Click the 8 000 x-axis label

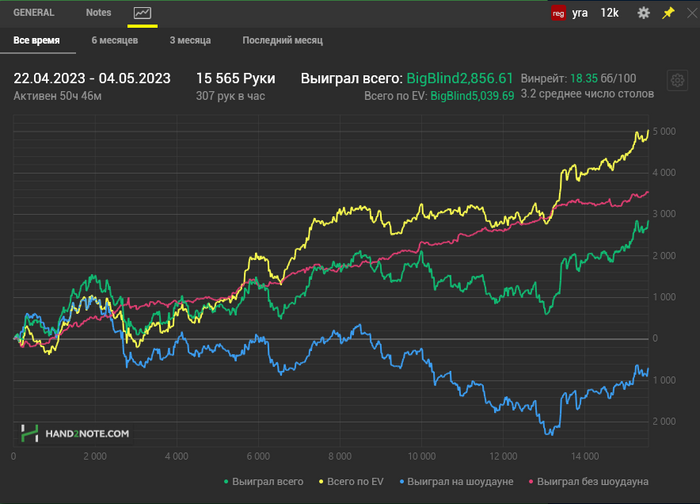point(340,456)
